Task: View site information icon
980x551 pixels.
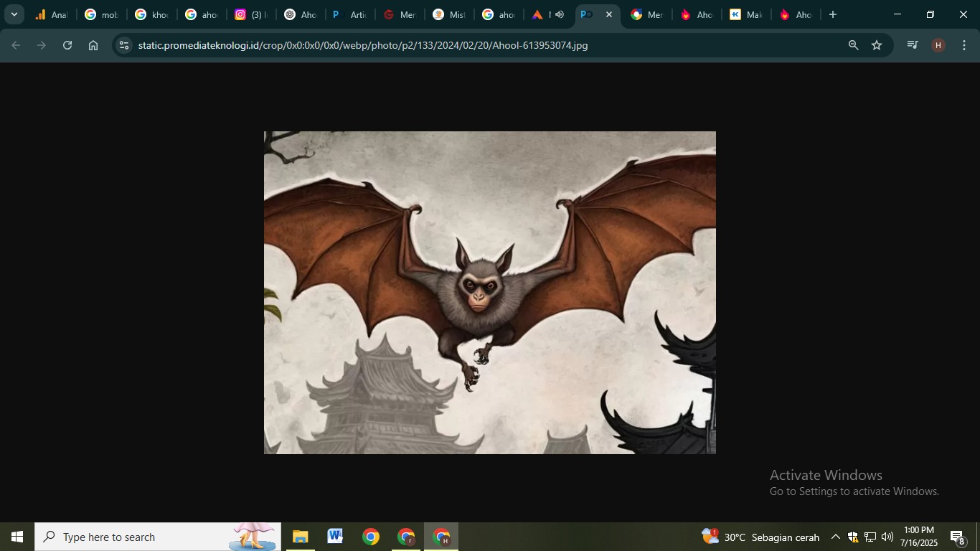Action: 124,45
